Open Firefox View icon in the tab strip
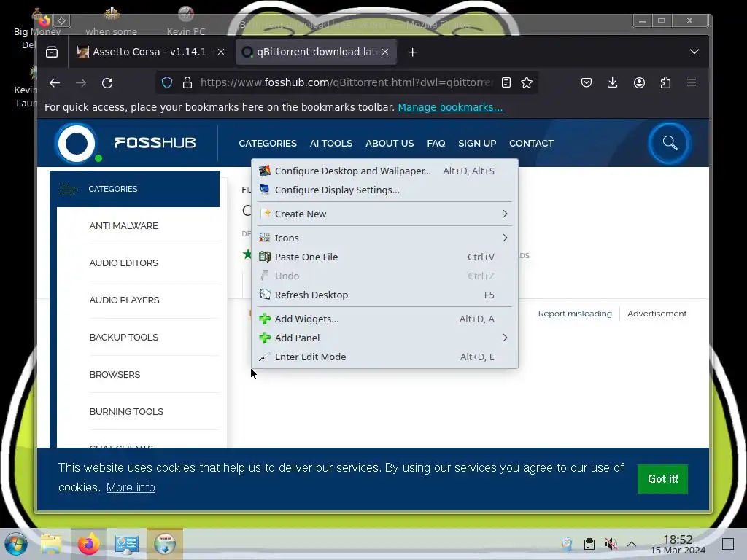The width and height of the screenshot is (747, 560). [52, 52]
